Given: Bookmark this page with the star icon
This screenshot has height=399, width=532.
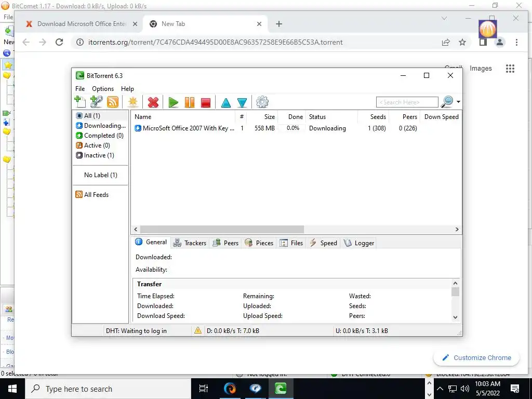Looking at the screenshot, I should (x=462, y=42).
